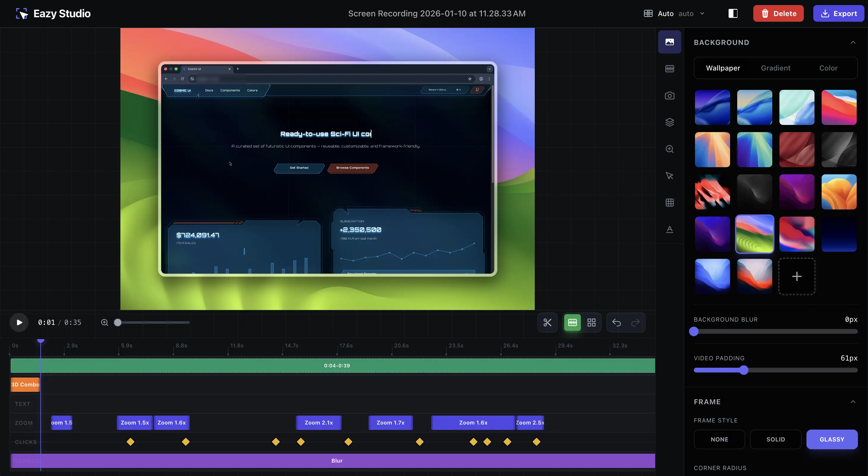The image size is (868, 476).
Task: Open the Text tool panel in sidebar
Action: 669,229
